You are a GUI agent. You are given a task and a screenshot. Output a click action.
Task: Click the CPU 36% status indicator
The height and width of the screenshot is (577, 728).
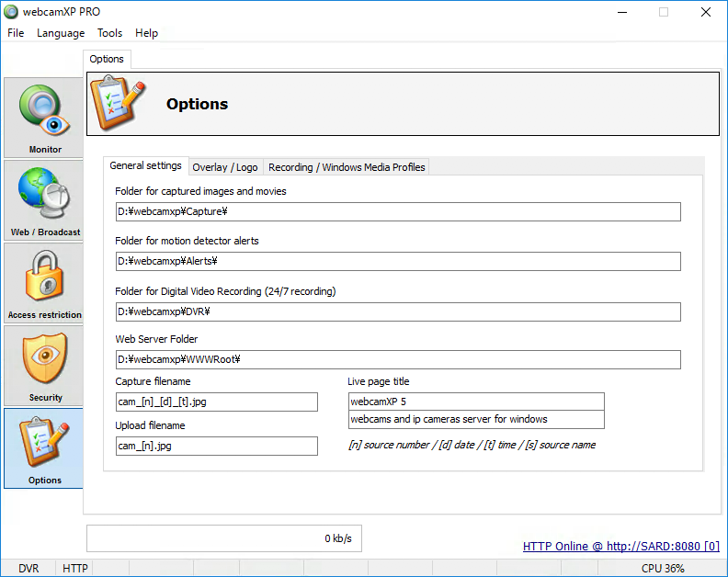pos(663,569)
